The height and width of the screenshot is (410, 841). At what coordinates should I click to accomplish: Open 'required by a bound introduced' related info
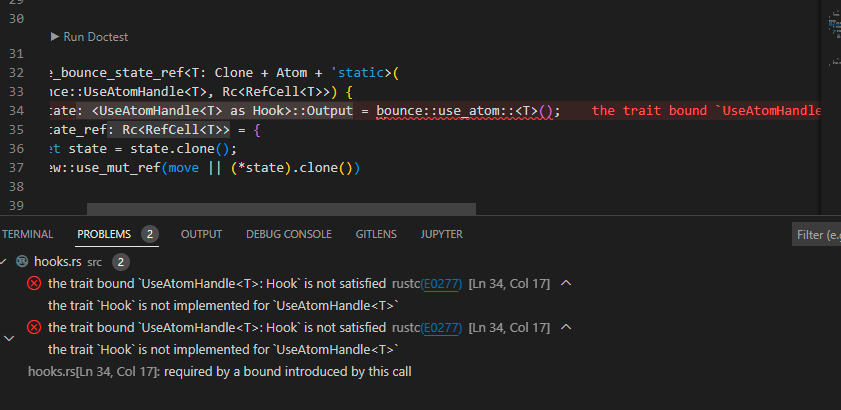tap(219, 371)
